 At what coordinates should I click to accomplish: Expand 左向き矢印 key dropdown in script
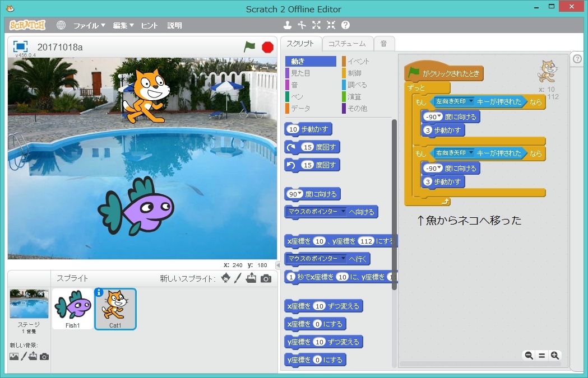[471, 102]
